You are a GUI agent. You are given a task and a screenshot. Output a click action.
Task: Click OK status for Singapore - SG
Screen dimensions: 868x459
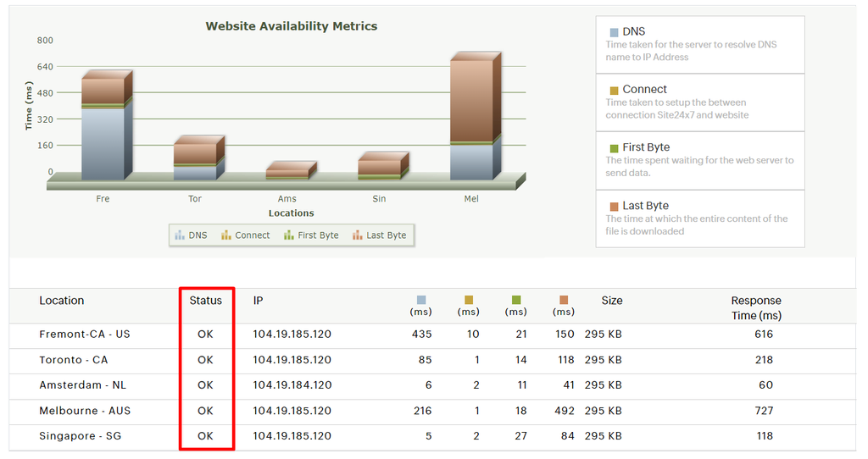(x=205, y=436)
